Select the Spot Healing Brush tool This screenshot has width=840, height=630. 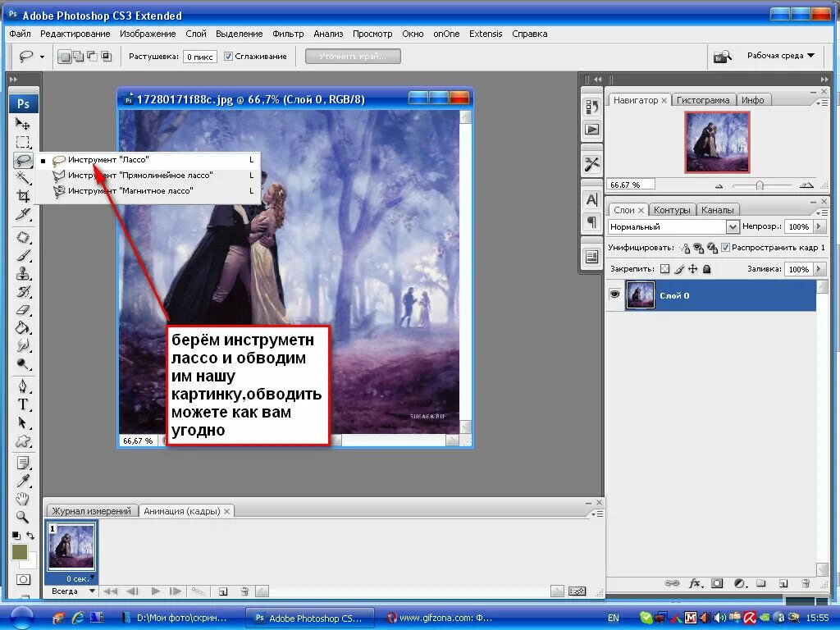tap(22, 237)
